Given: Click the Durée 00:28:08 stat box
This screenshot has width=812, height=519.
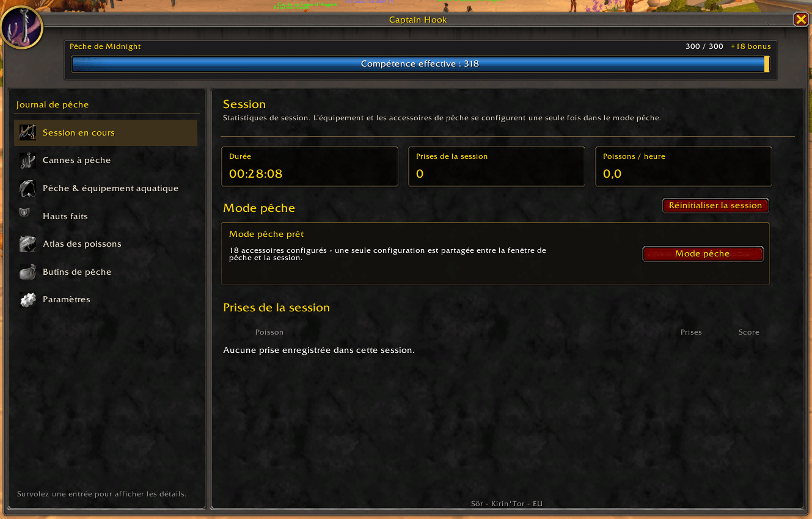Looking at the screenshot, I should [310, 166].
